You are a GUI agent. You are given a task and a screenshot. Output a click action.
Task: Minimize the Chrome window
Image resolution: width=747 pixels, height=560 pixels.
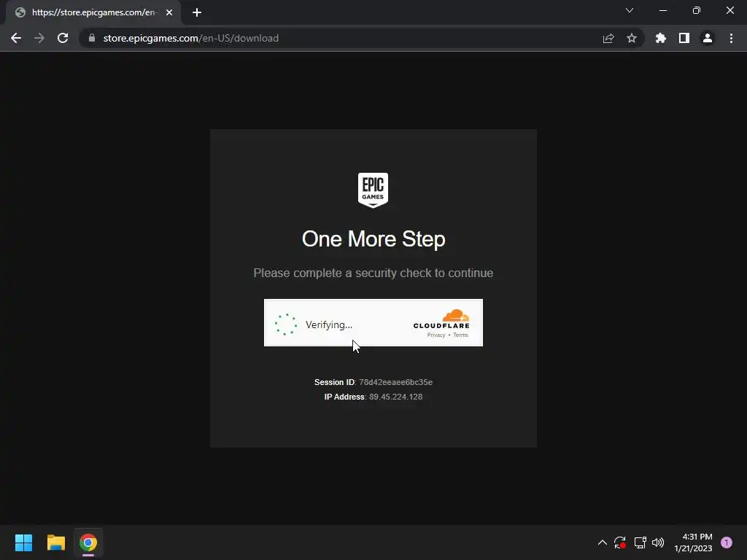[x=663, y=10]
